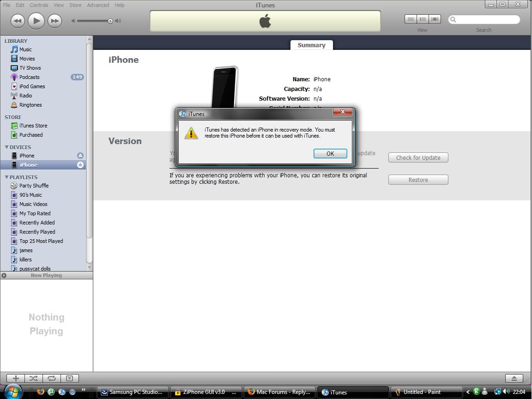The width and height of the screenshot is (532, 399).
Task: Collapse the DEVICES section
Action: click(x=6, y=147)
